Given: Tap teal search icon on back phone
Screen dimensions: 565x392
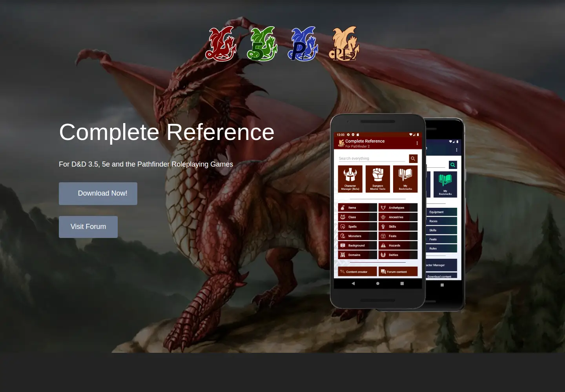Looking at the screenshot, I should tap(453, 165).
